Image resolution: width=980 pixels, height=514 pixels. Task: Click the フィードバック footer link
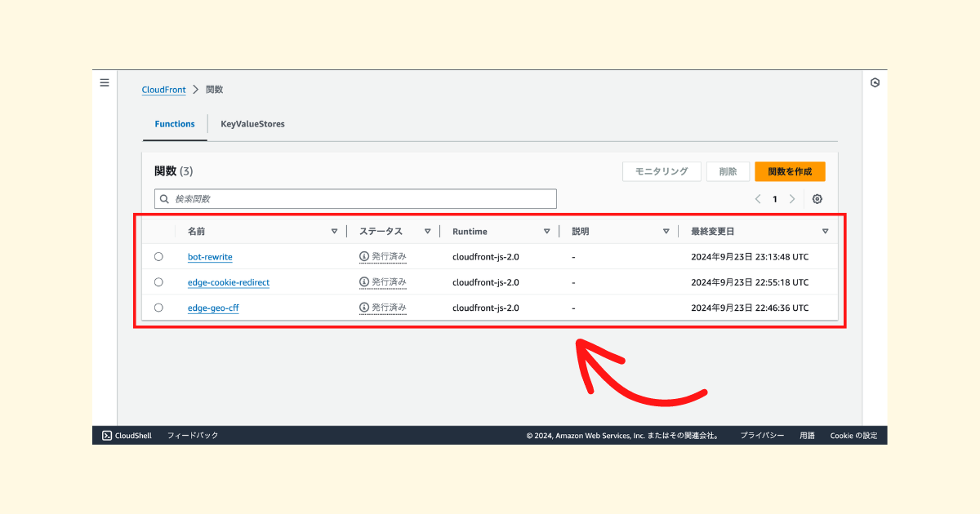pyautogui.click(x=193, y=436)
